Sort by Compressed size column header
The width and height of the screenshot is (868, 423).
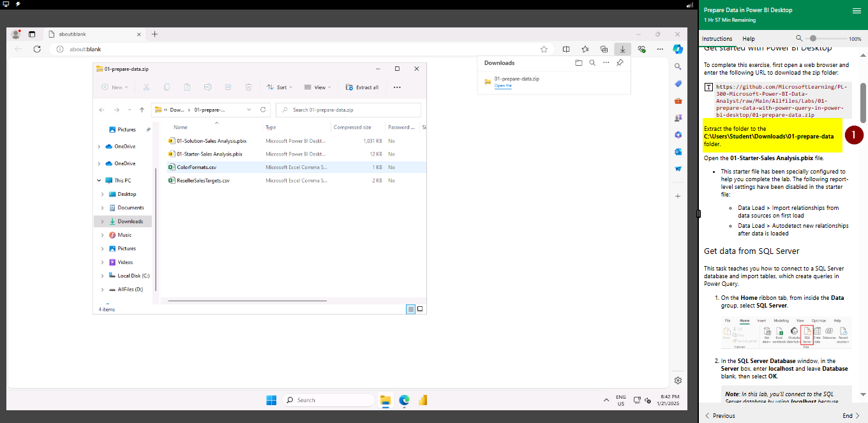point(352,128)
